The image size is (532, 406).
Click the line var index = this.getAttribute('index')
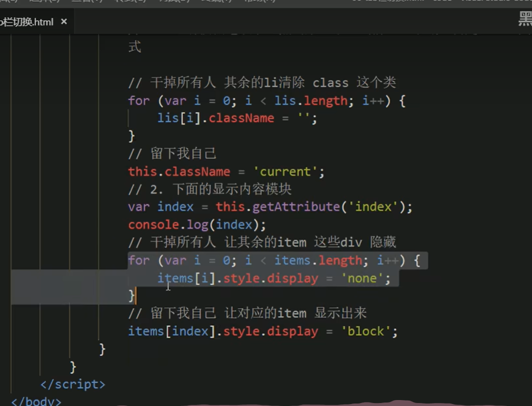(270, 207)
